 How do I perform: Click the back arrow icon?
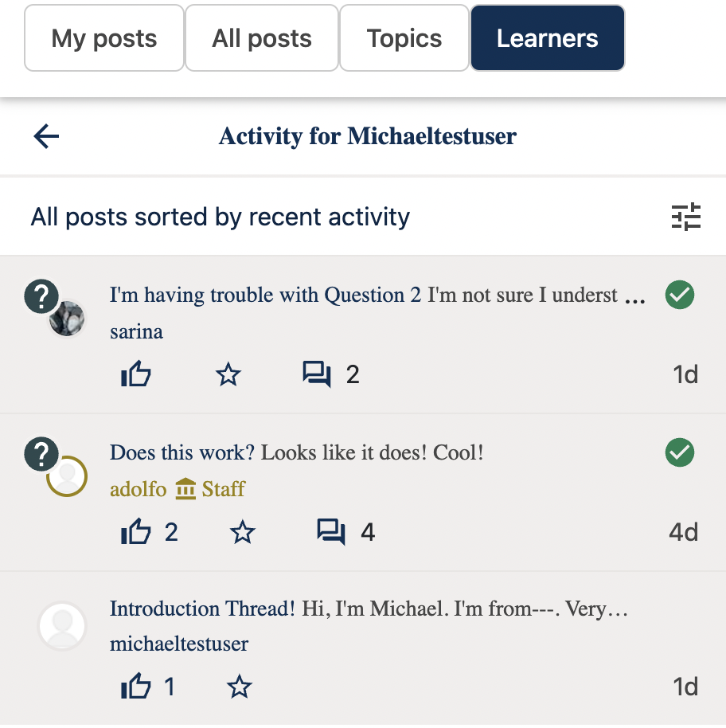46,137
